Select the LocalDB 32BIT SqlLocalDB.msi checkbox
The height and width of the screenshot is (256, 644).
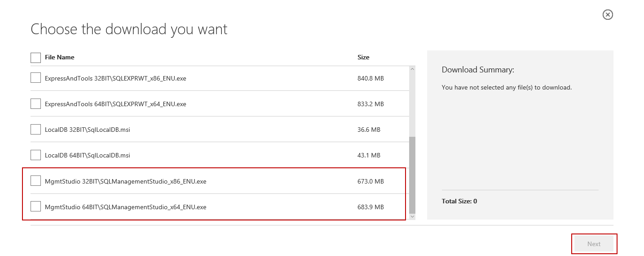[x=35, y=129]
